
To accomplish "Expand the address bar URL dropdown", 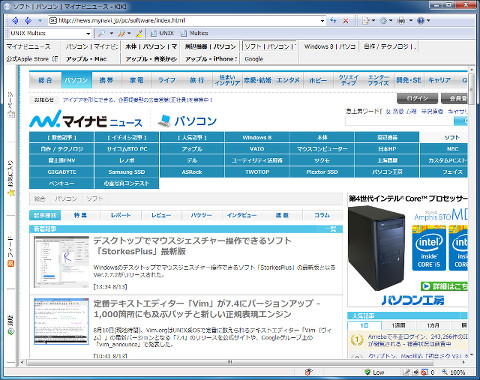I will coord(322,21).
